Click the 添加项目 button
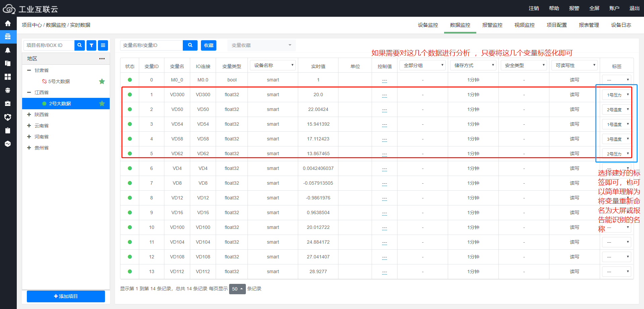This screenshot has height=309, width=644. point(66,296)
